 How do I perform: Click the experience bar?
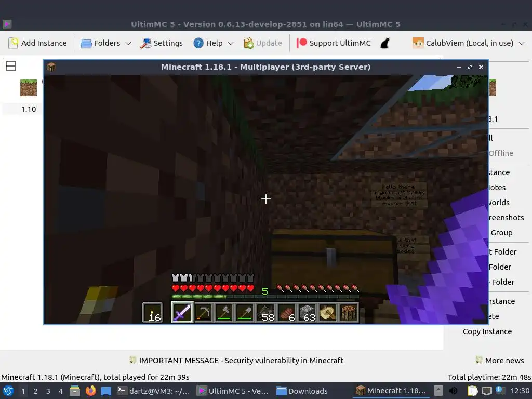[265, 297]
